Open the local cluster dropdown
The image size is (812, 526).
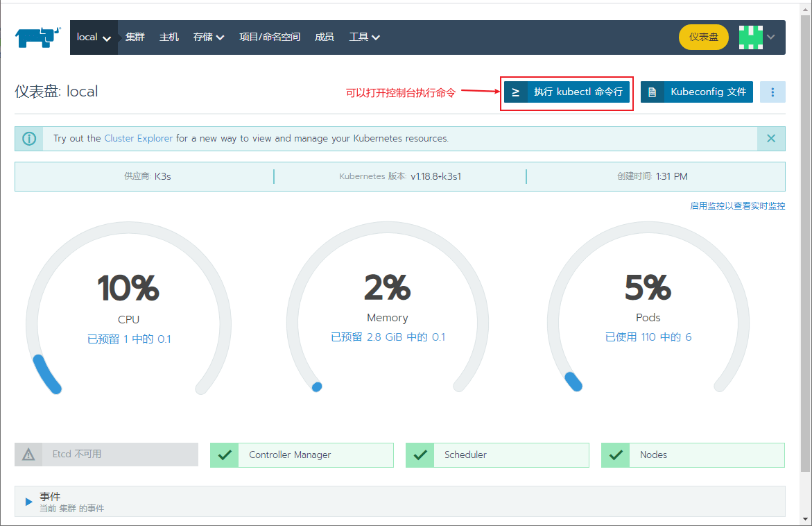[x=94, y=37]
